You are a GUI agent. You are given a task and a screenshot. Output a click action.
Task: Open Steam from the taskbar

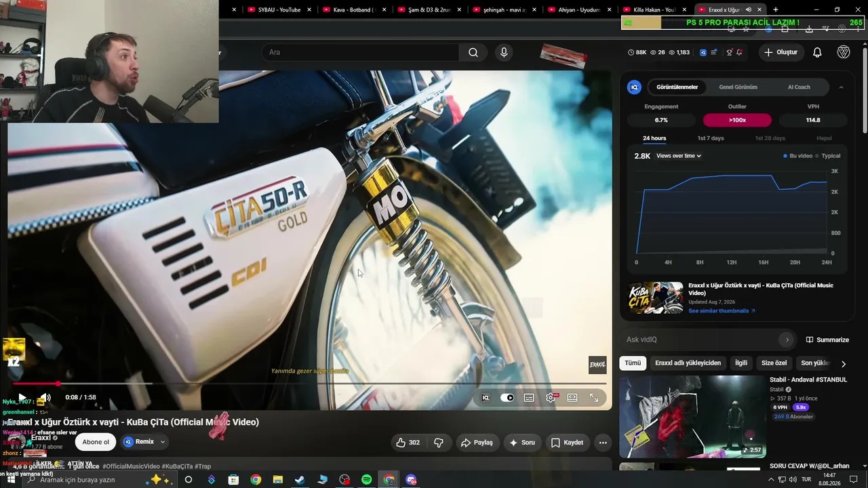300,480
